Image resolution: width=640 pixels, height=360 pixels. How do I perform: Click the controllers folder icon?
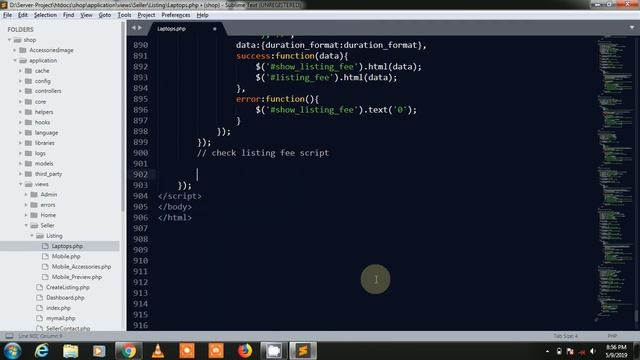coord(28,91)
